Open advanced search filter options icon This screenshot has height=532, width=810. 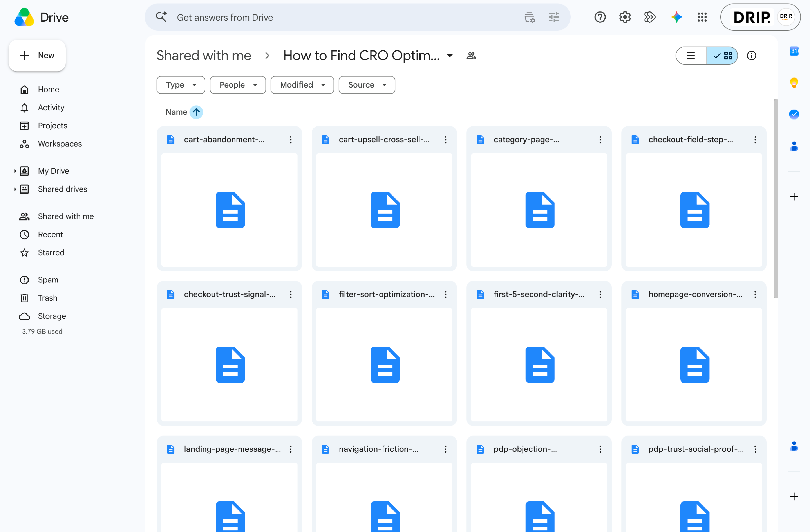[554, 17]
